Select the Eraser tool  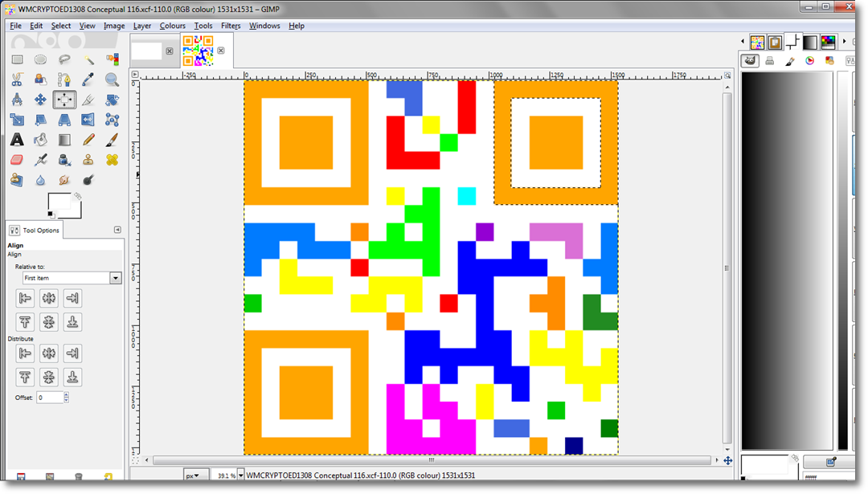tap(17, 160)
